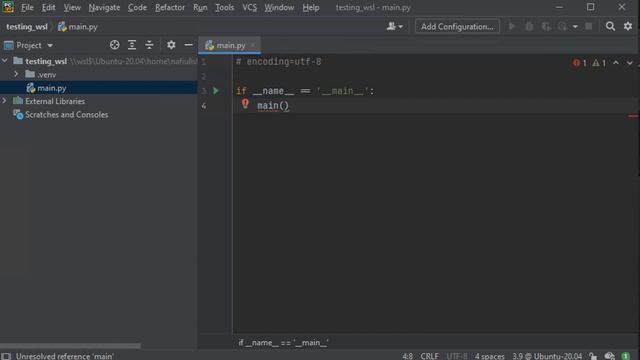Go to next highlighted error arrow
Screen dimensions: 640x360
point(630,63)
